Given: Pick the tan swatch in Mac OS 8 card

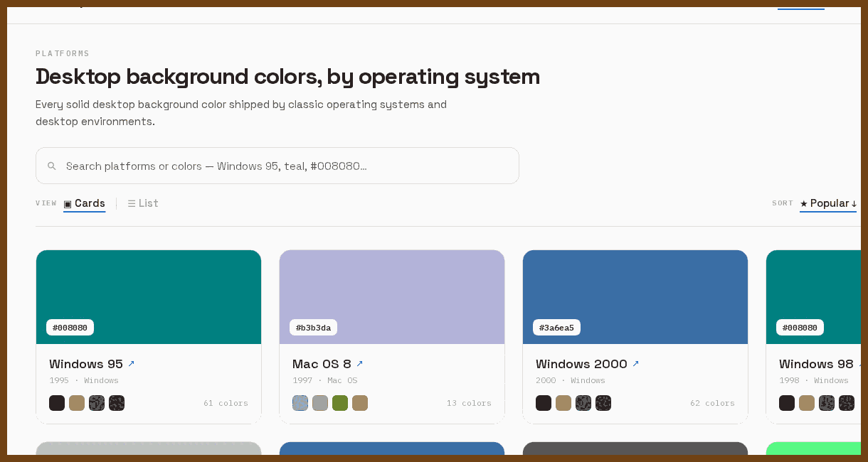Looking at the screenshot, I should 360,403.
